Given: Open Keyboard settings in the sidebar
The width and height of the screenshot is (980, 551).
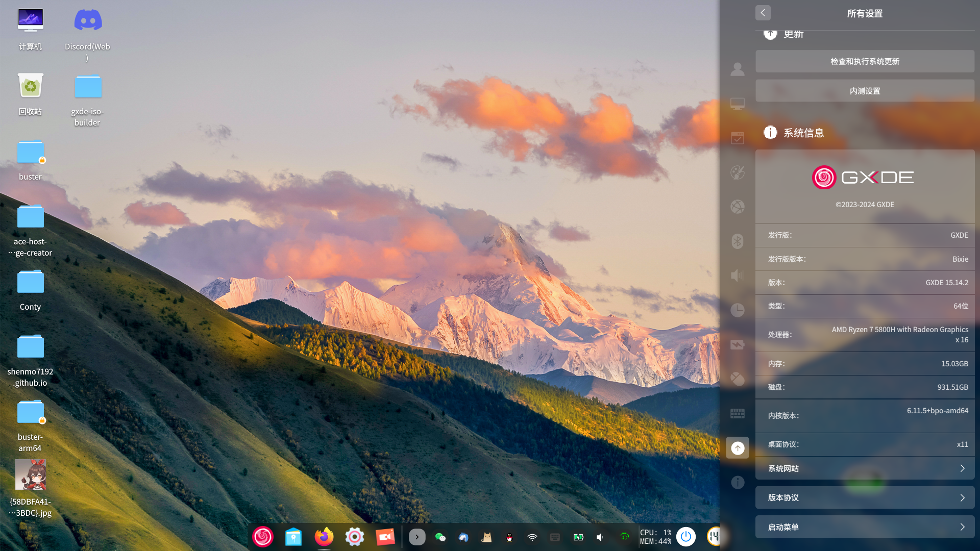Looking at the screenshot, I should (x=738, y=413).
